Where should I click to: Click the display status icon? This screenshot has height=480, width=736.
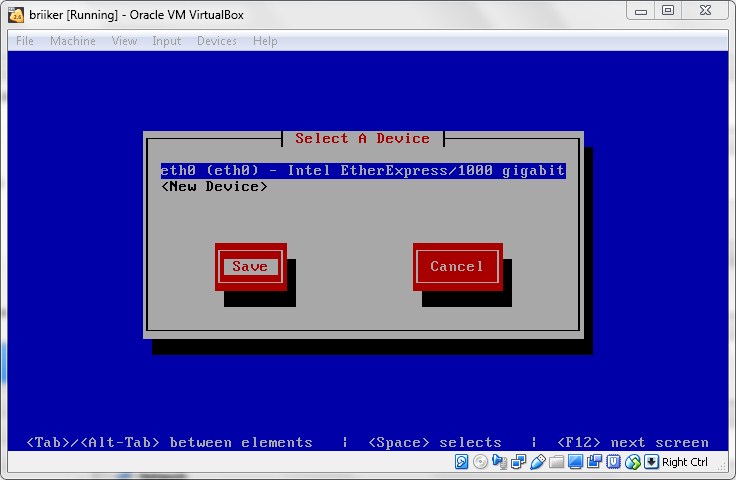575,462
